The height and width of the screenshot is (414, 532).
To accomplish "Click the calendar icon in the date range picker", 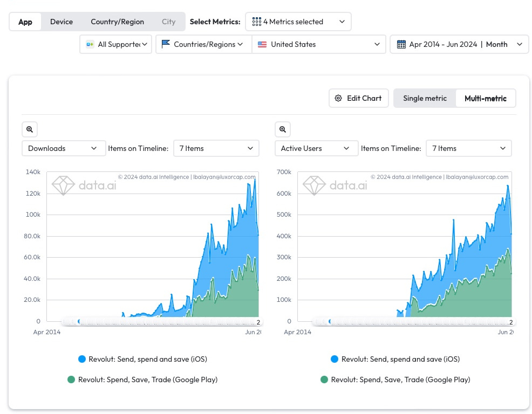I will pos(401,44).
